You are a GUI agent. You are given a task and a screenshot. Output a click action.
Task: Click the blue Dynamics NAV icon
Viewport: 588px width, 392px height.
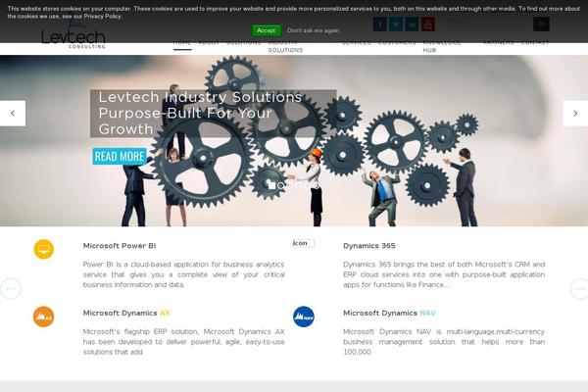tap(304, 317)
